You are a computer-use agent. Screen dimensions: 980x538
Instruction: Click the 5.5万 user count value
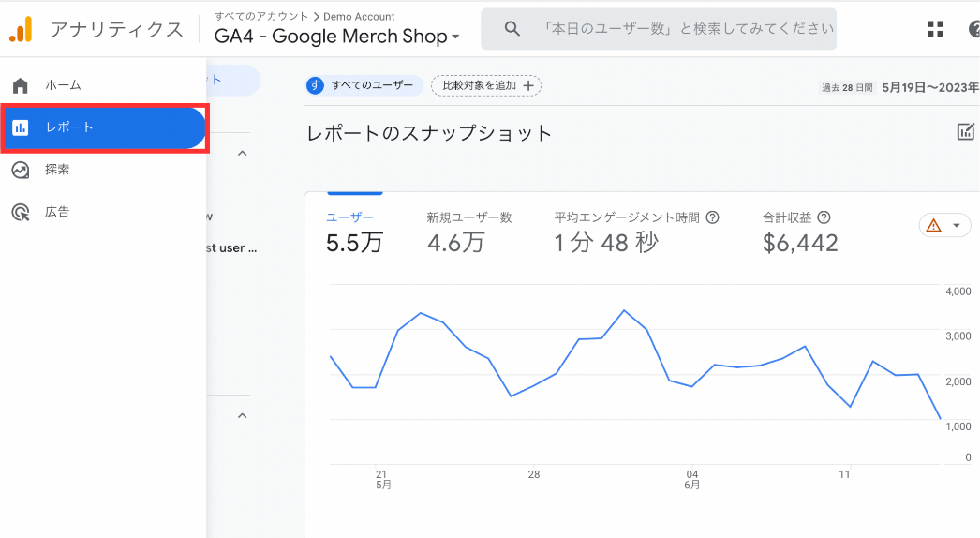click(354, 243)
